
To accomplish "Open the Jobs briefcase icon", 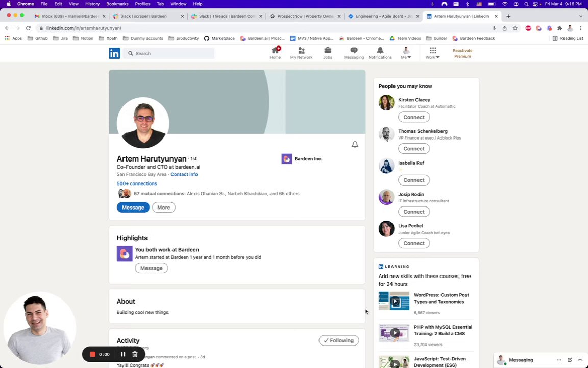I will [328, 53].
